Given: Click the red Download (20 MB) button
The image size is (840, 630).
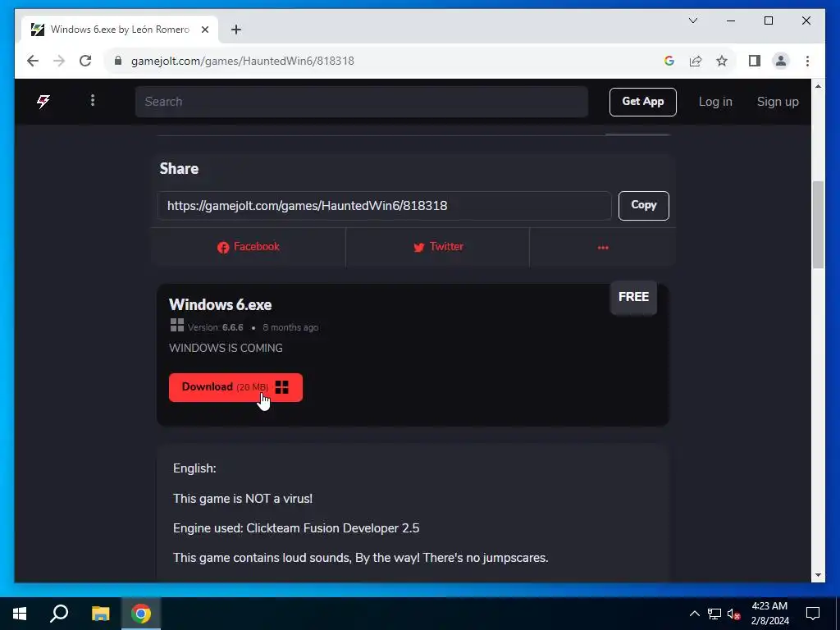Looking at the screenshot, I should [x=235, y=387].
